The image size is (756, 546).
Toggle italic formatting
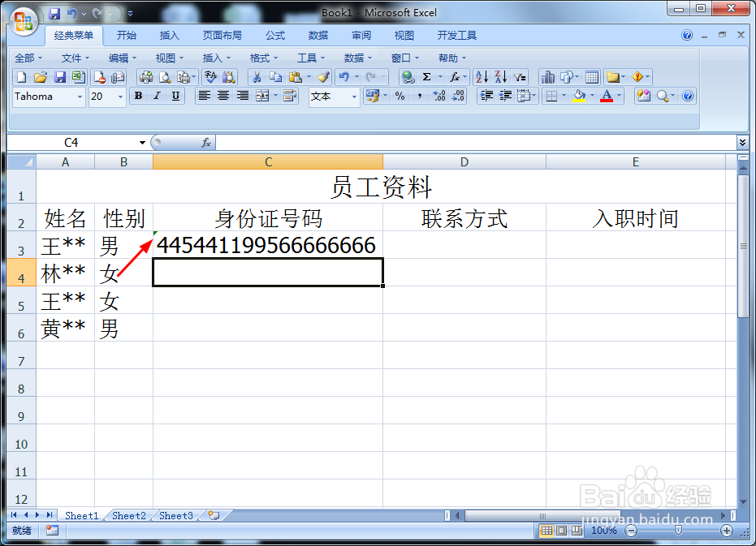pyautogui.click(x=155, y=96)
